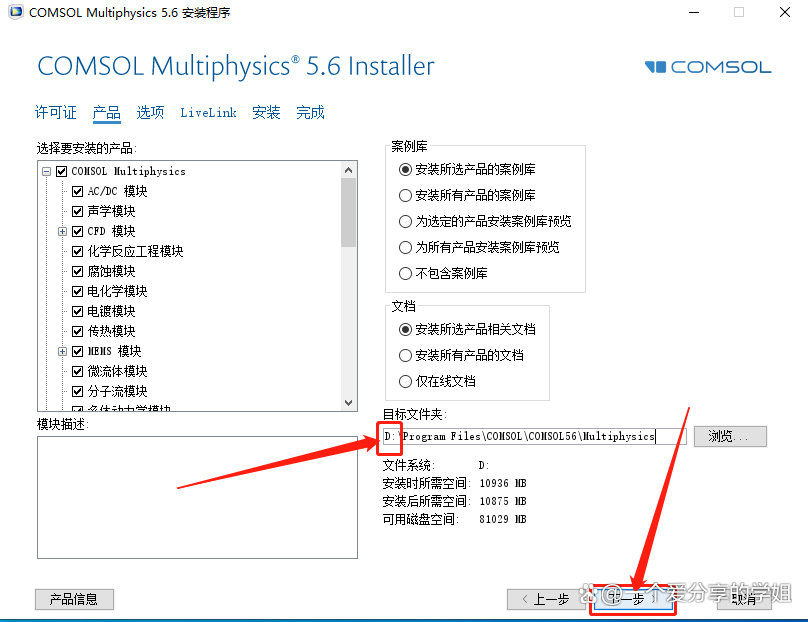
Task: Select the 分子流模块 tree label
Action: [117, 391]
